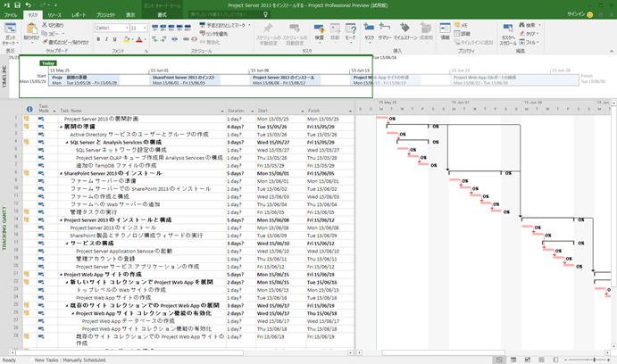Click the Clear eraser icon
Image resolution: width=617 pixels, height=364 pixels.
click(521, 33)
